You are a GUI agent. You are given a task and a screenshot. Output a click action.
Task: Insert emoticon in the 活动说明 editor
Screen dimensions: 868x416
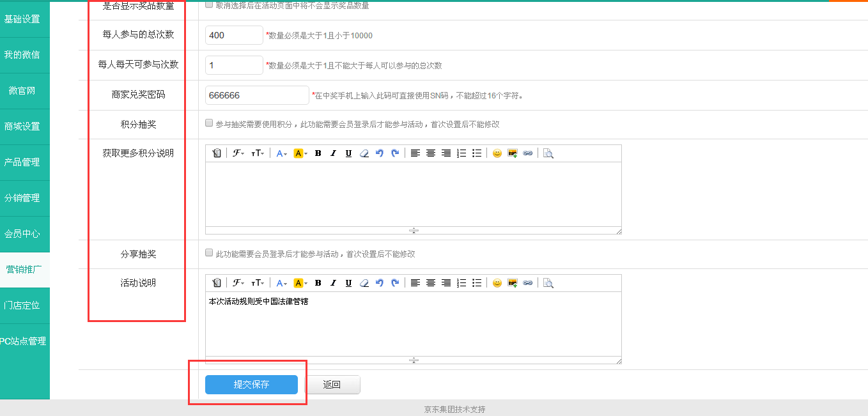click(497, 283)
